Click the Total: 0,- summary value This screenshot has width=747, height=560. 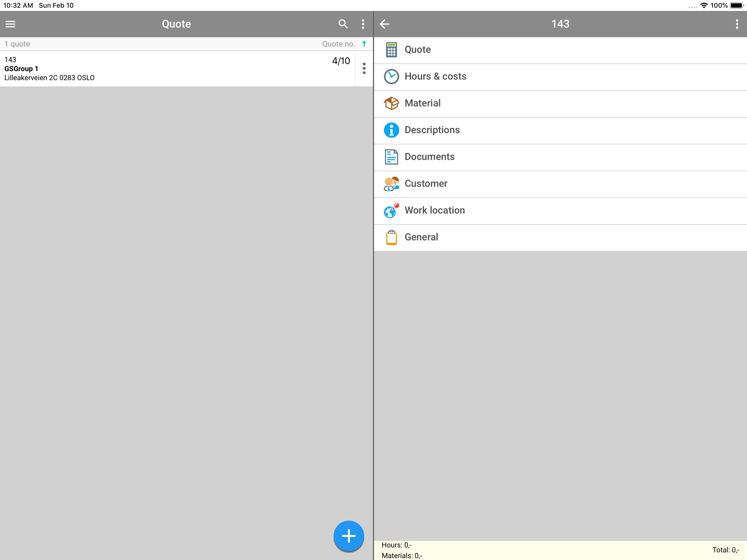pyautogui.click(x=726, y=550)
